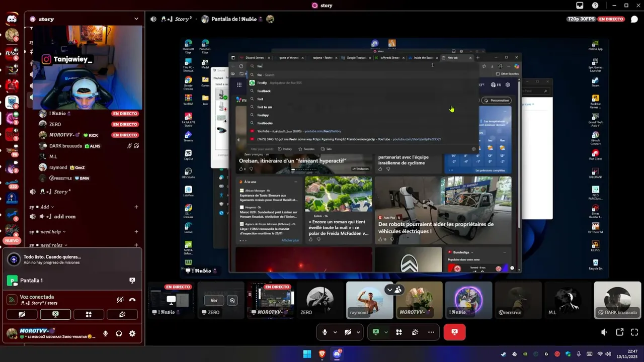644x362 pixels.
Task: Open more options ellipsis in call controls
Action: click(431, 332)
